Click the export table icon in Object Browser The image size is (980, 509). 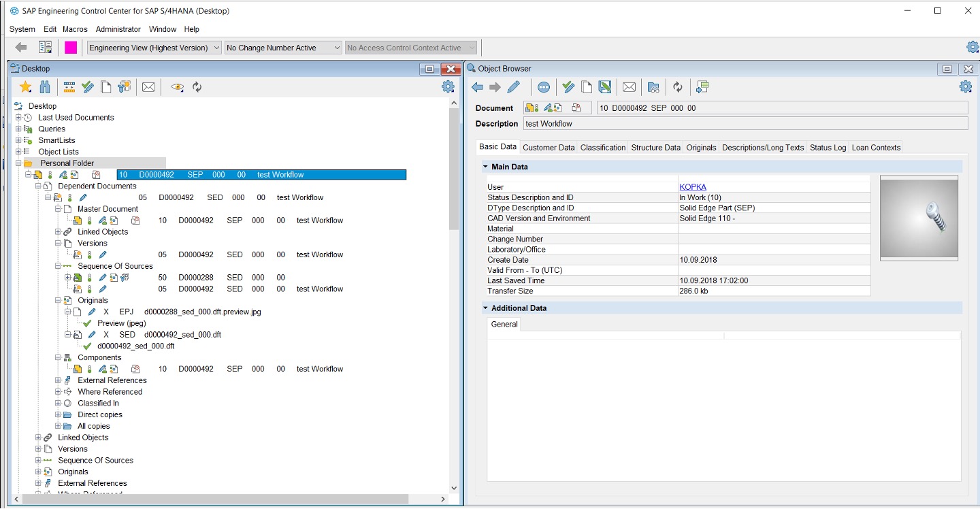point(702,86)
